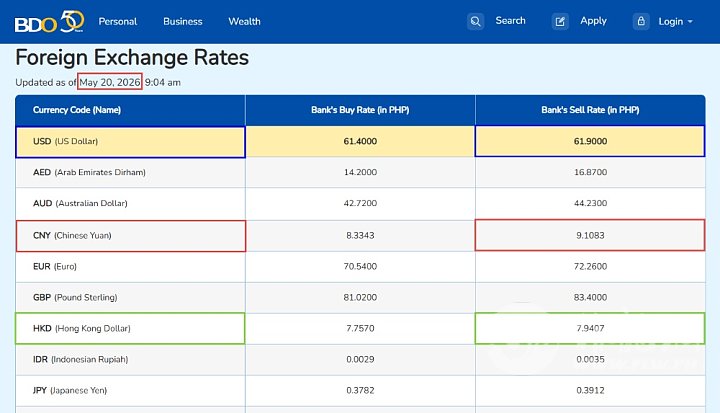Click GBP buy rate 81.0200
The image size is (720, 413).
[x=360, y=297]
